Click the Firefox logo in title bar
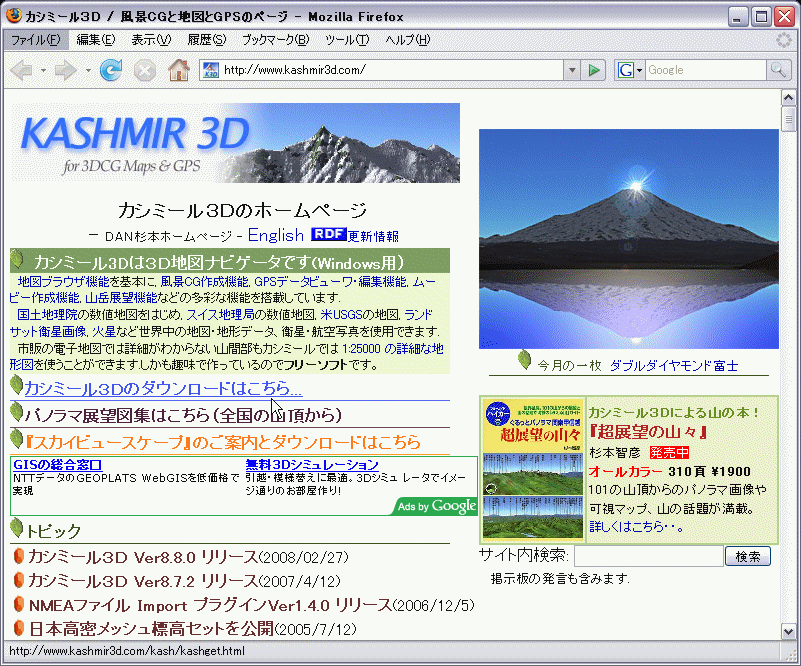The image size is (801, 666). [x=14, y=16]
